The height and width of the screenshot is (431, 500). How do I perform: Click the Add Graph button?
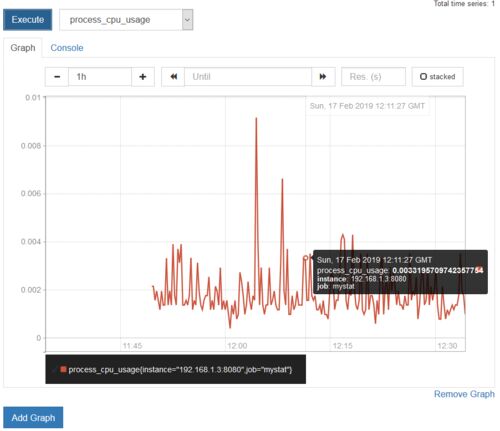click(x=33, y=417)
